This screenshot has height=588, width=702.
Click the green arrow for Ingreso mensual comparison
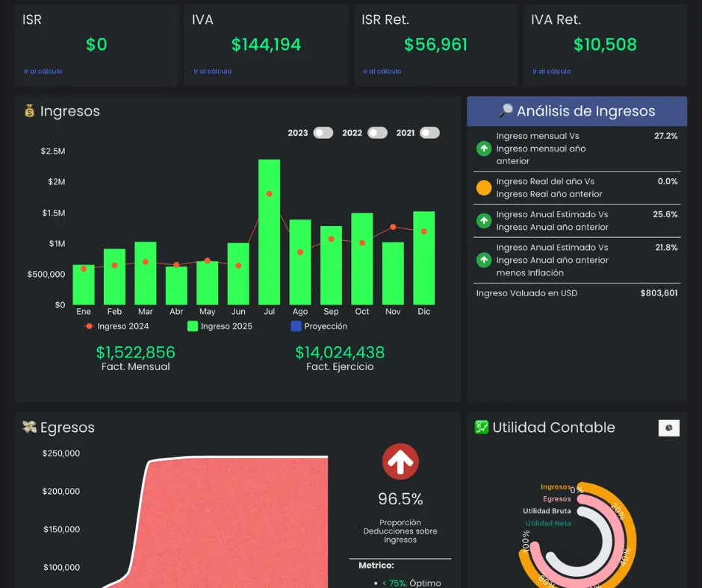tap(483, 148)
